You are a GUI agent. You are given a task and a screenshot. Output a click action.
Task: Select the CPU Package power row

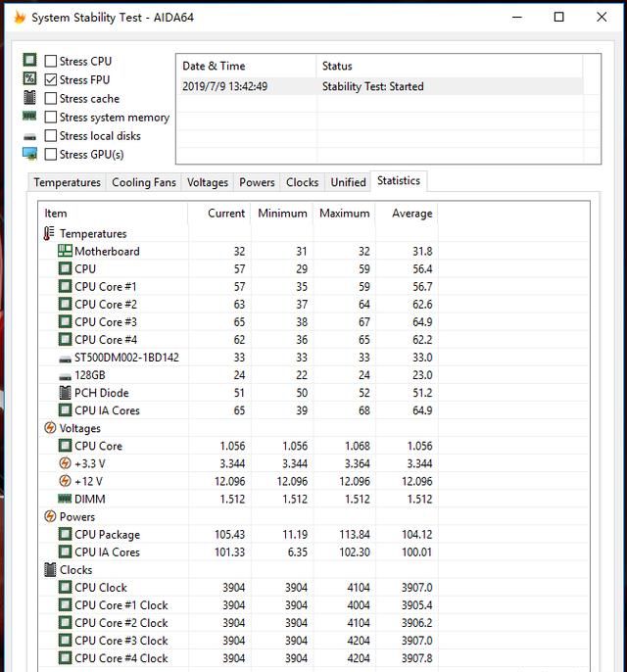click(x=107, y=535)
